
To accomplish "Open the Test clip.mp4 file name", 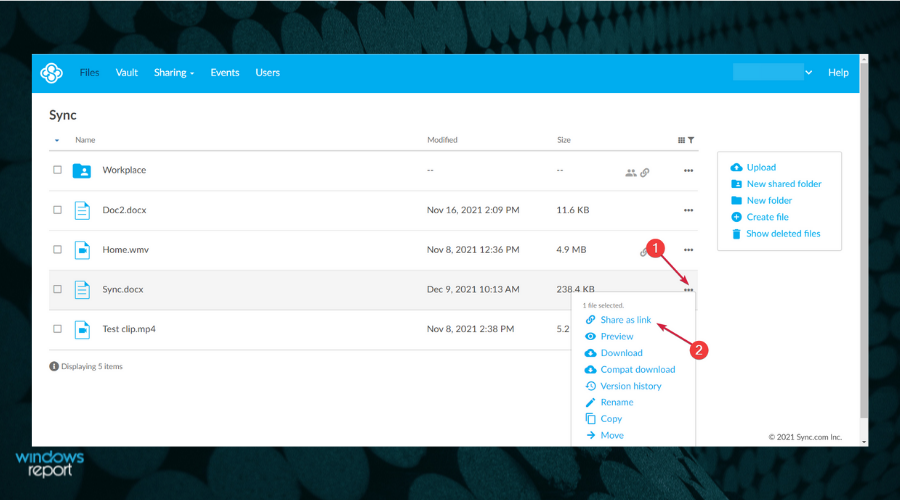I will [x=129, y=329].
